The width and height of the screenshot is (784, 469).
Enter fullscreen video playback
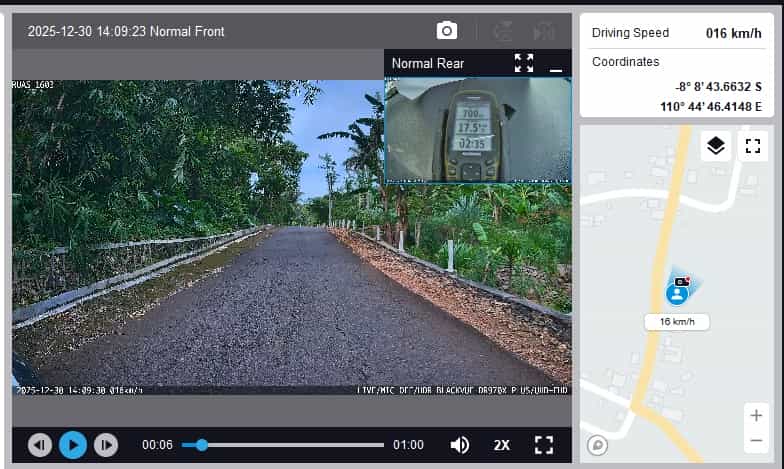[x=543, y=445]
